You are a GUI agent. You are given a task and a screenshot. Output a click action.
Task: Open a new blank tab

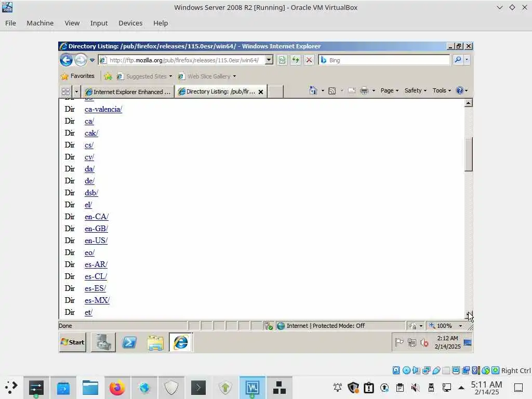point(276,91)
